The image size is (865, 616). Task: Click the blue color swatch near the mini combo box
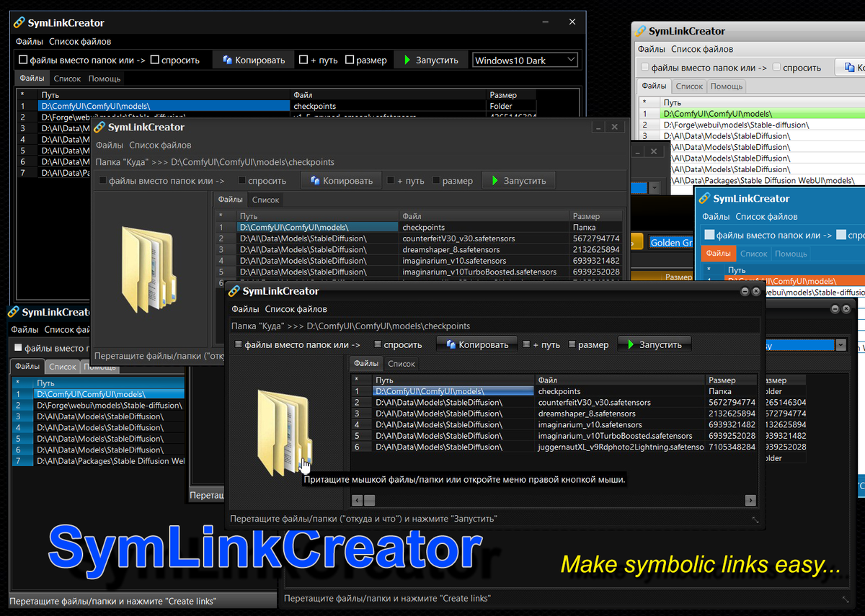[x=638, y=187]
